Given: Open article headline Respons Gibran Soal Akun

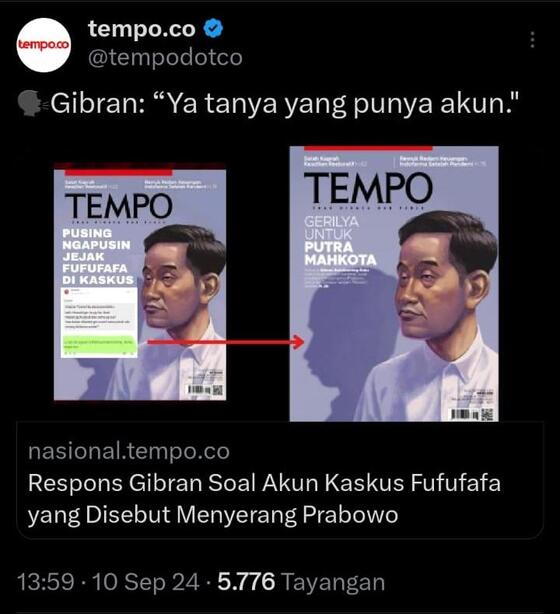Looking at the screenshot, I should coord(264,498).
